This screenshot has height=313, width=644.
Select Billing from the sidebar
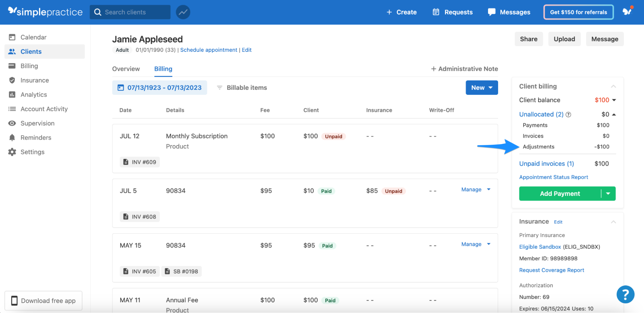[x=29, y=66]
